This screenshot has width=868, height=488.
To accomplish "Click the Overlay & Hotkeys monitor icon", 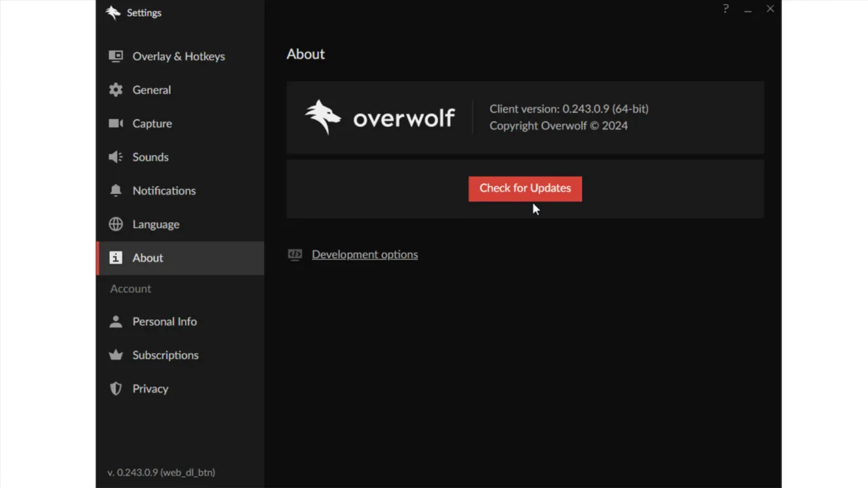I will 116,56.
